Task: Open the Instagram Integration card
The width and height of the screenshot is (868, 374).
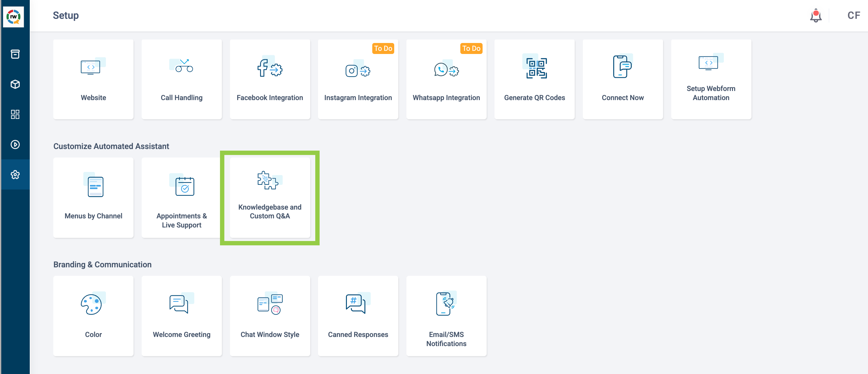Action: 358,79
